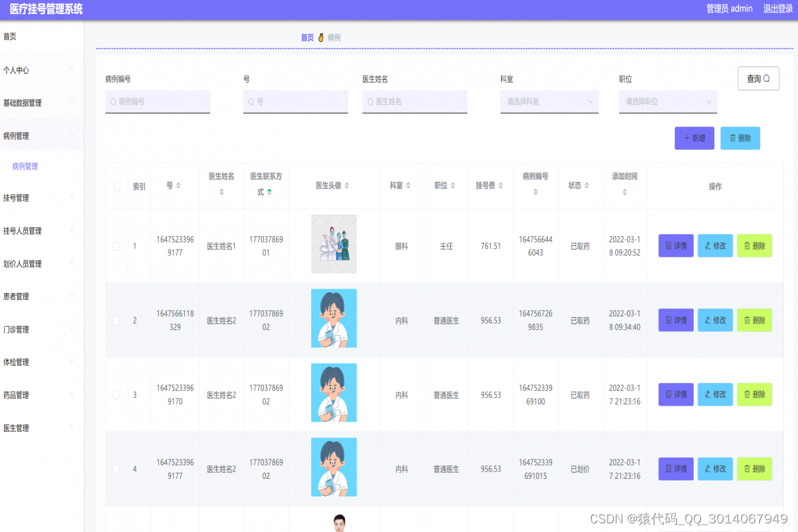
Task: Click search icon inside 医生姓名 field
Action: tap(370, 102)
